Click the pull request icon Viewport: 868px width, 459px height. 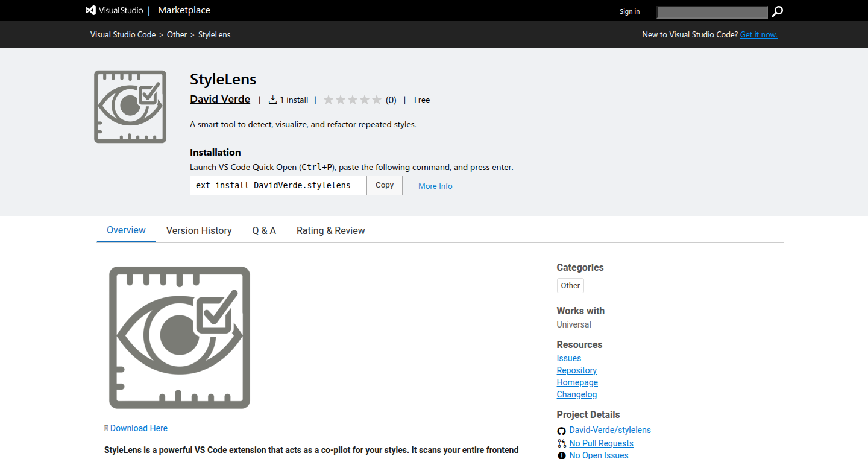[561, 443]
